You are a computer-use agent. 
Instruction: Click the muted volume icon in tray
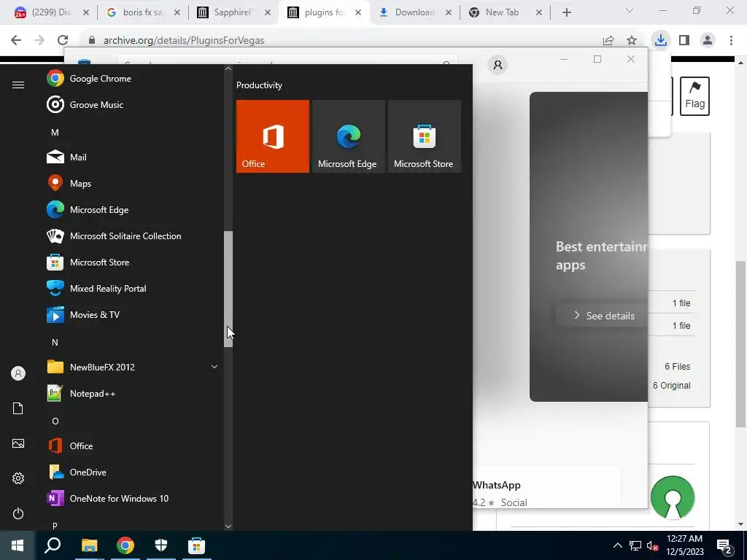pos(653,545)
